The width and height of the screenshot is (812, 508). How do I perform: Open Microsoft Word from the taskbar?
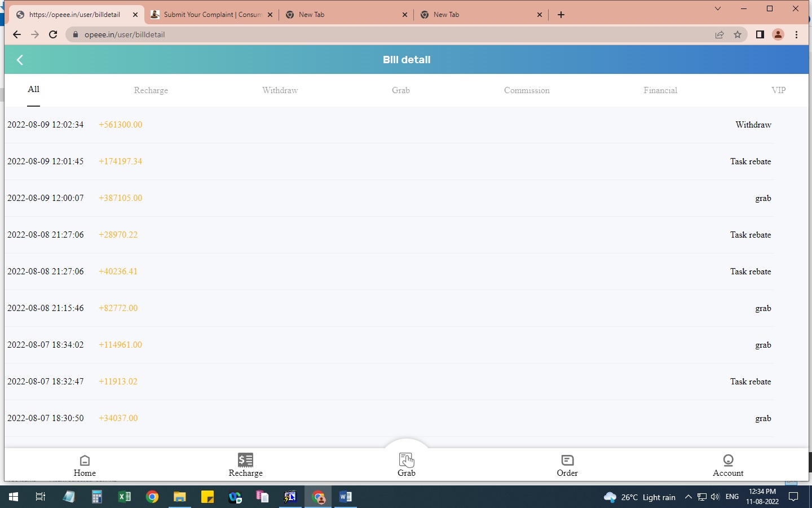tap(345, 497)
